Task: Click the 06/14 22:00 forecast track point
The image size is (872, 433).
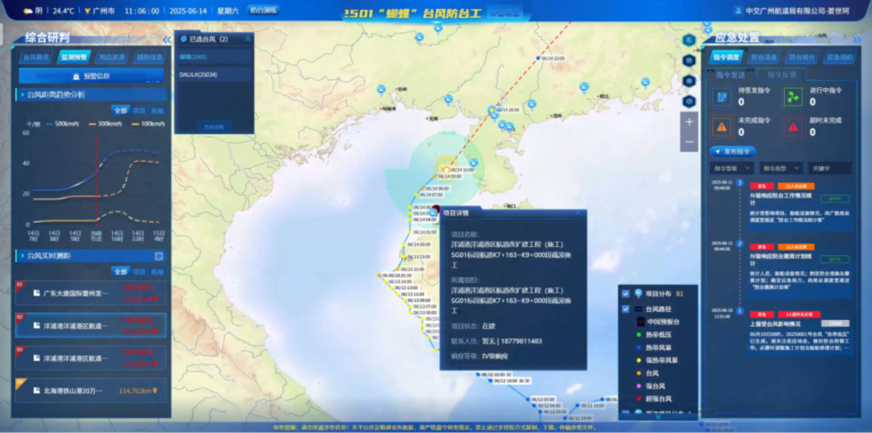Action: click(537, 58)
